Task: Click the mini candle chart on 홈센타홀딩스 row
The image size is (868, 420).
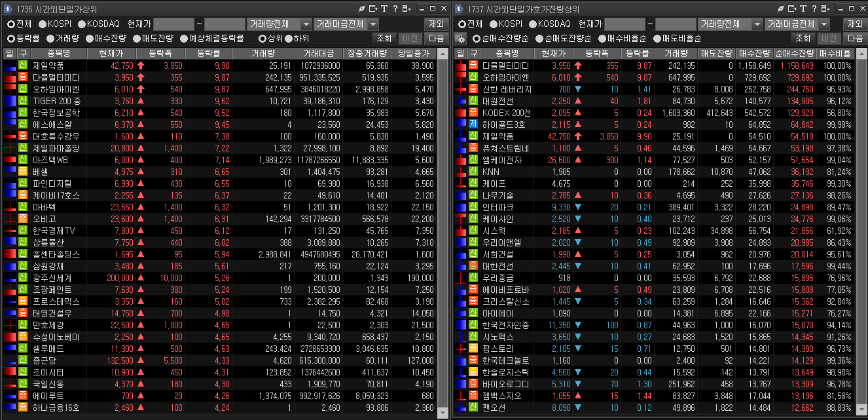Action: click(x=9, y=254)
